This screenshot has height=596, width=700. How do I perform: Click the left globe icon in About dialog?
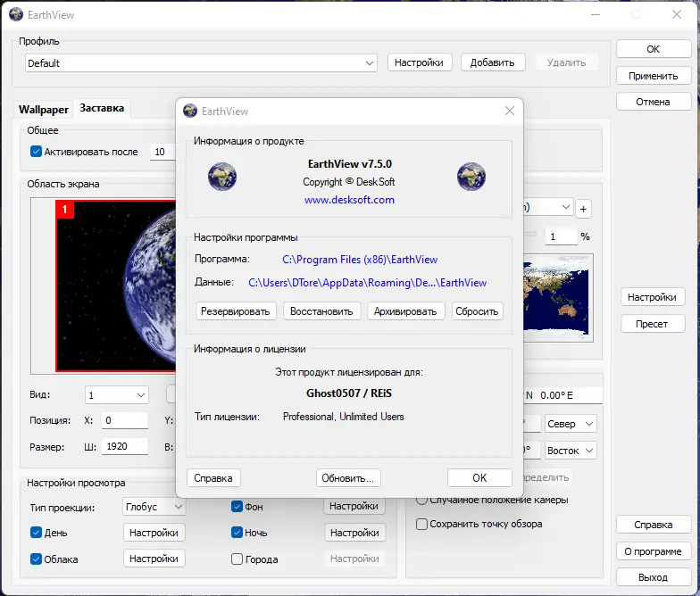(222, 176)
